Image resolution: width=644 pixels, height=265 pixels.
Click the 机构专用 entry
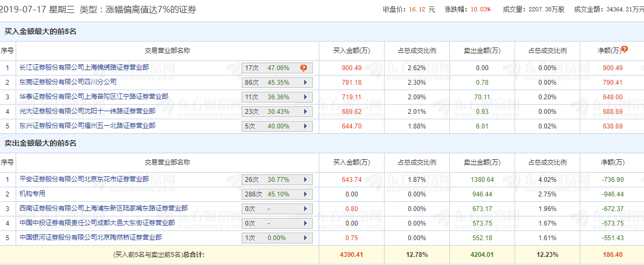(32, 194)
